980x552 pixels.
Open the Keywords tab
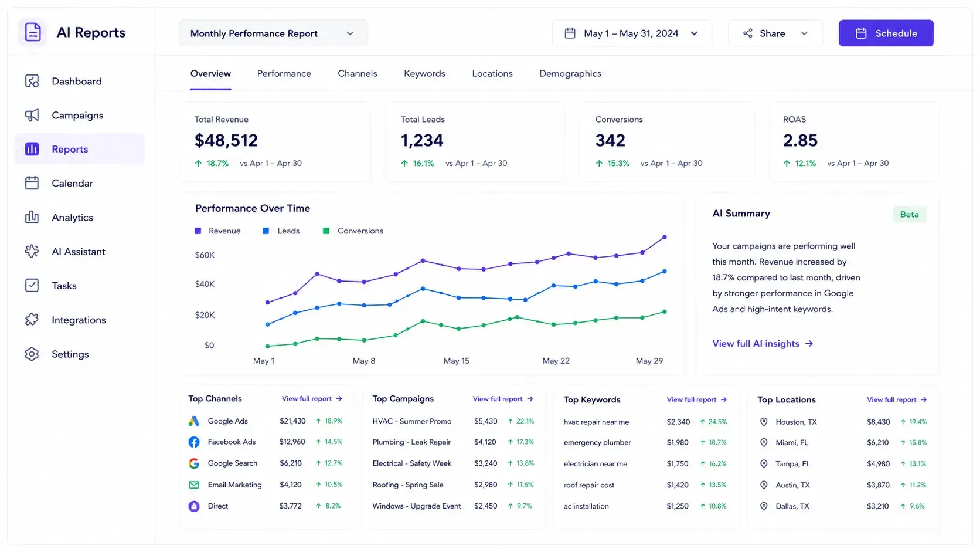point(424,73)
